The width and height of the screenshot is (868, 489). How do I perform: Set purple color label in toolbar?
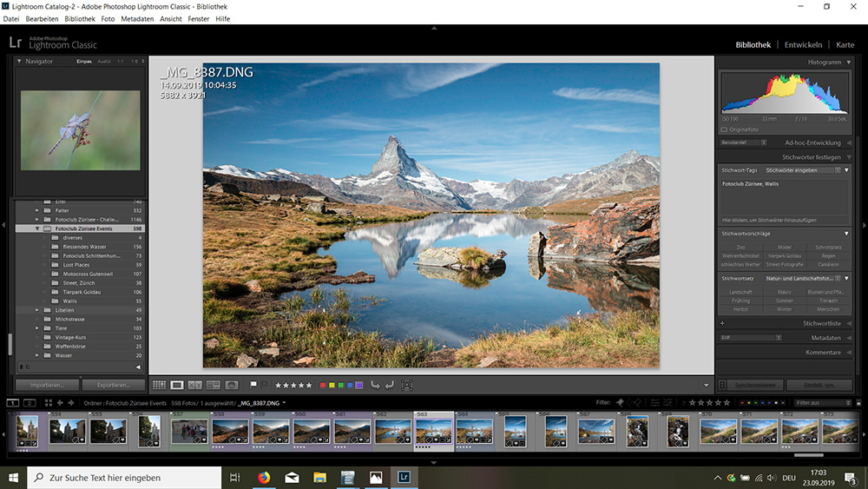[x=358, y=385]
